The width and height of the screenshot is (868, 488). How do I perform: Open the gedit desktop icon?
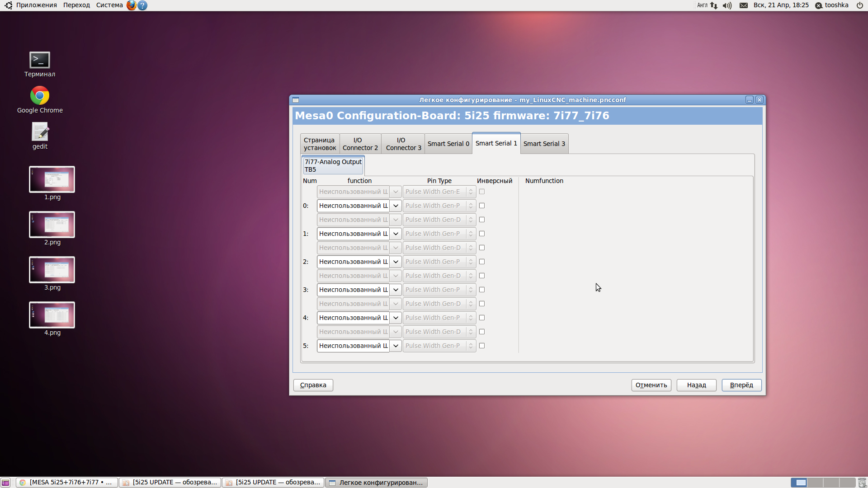[40, 132]
